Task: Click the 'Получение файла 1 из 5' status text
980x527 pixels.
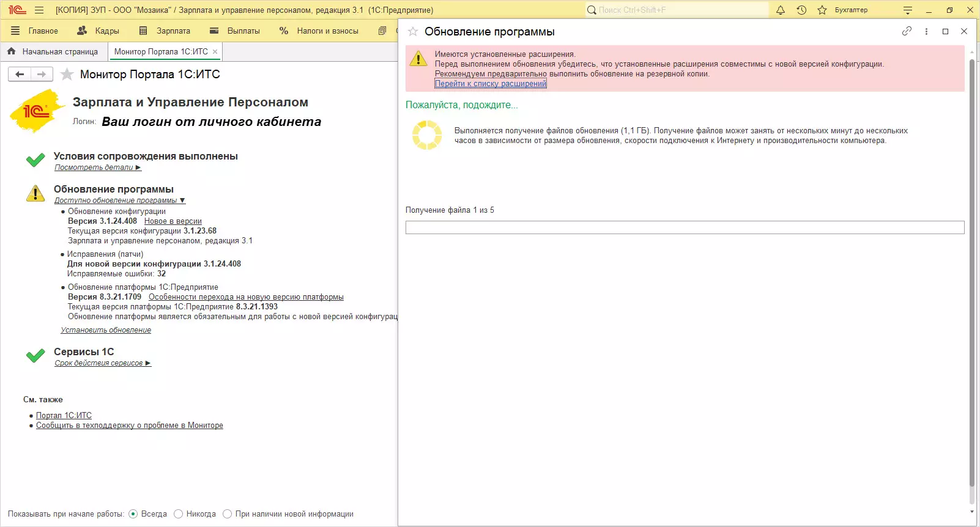Action: 450,210
